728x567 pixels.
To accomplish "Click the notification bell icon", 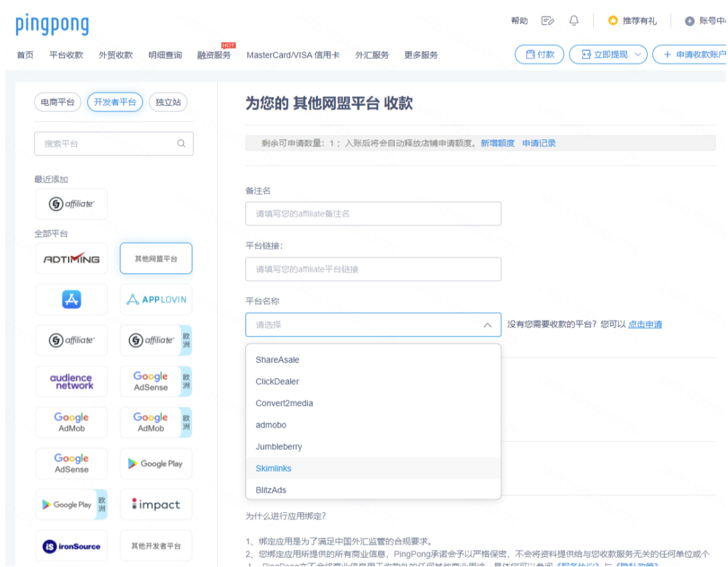I will 573,21.
